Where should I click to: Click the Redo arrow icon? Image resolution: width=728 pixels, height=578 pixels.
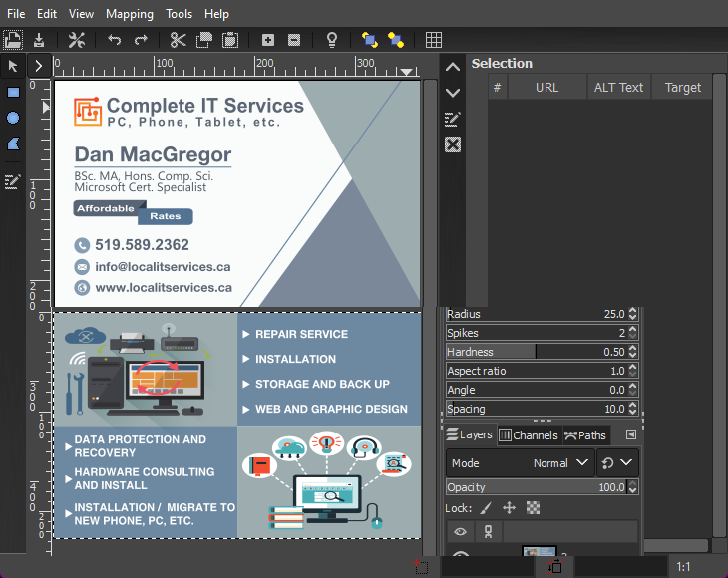point(141,40)
